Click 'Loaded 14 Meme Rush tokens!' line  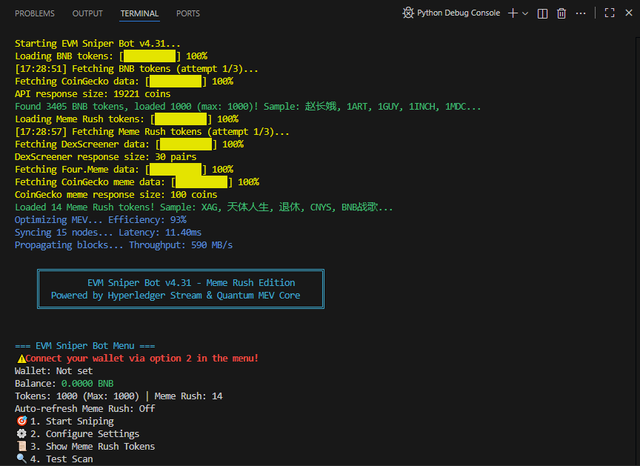point(204,207)
